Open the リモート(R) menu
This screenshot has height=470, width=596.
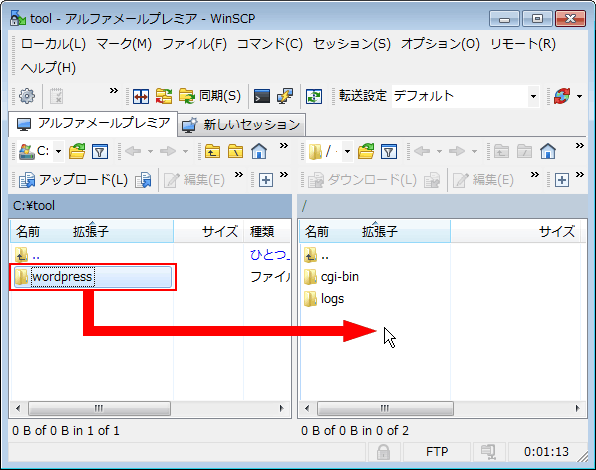click(x=523, y=44)
